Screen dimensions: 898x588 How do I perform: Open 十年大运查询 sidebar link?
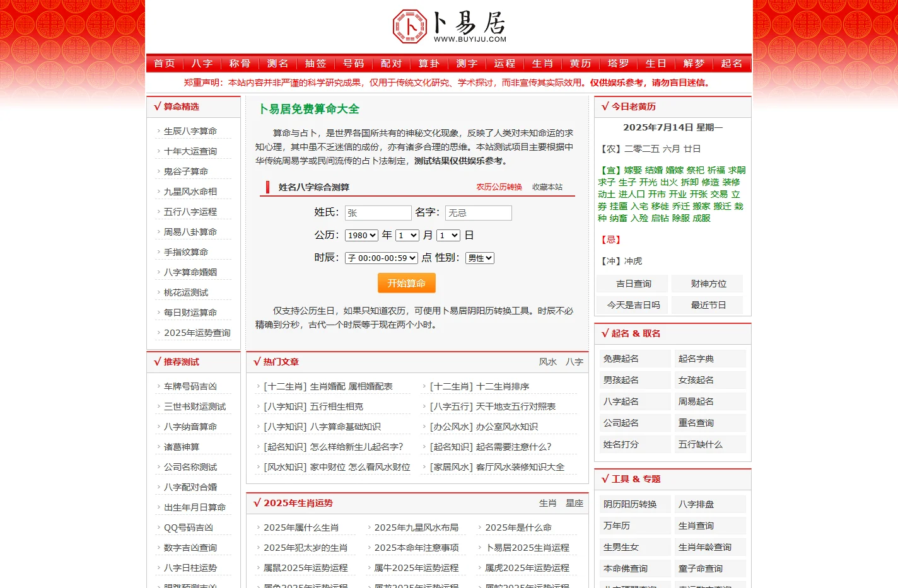pyautogui.click(x=190, y=151)
